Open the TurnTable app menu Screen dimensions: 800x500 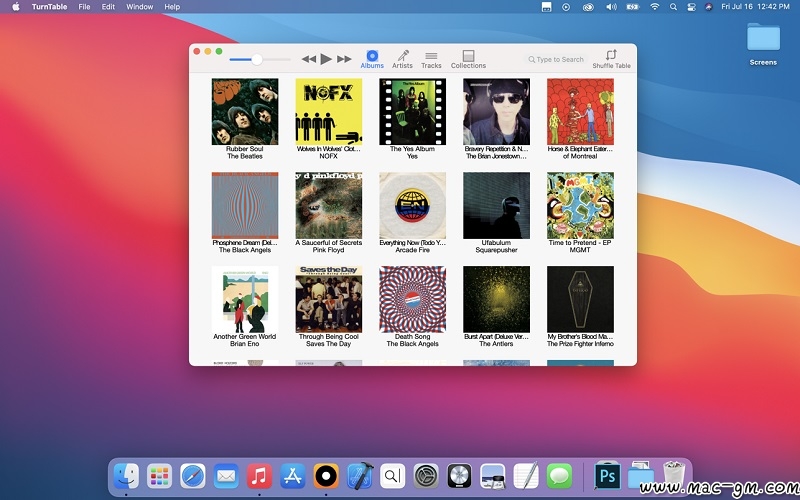[x=49, y=7]
